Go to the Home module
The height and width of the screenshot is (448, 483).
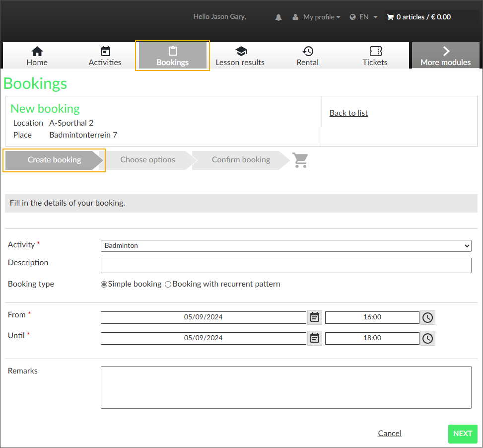[37, 56]
